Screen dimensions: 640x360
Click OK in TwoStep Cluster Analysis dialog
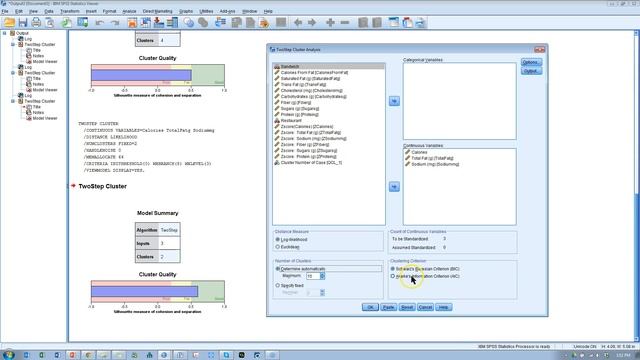coord(370,307)
